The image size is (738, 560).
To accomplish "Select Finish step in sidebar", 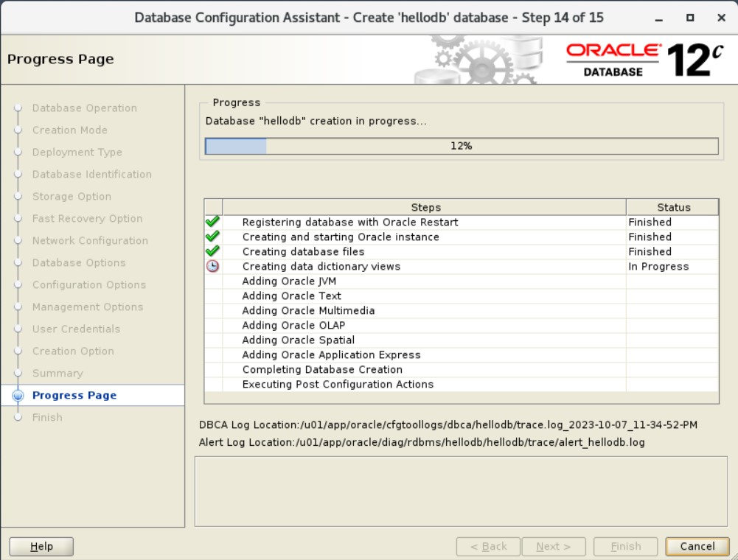I will pos(47,417).
